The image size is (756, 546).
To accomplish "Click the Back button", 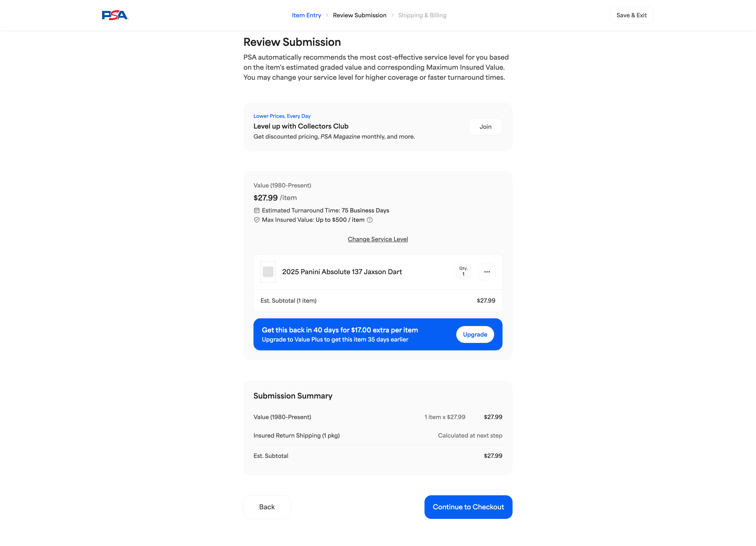I will pyautogui.click(x=267, y=507).
